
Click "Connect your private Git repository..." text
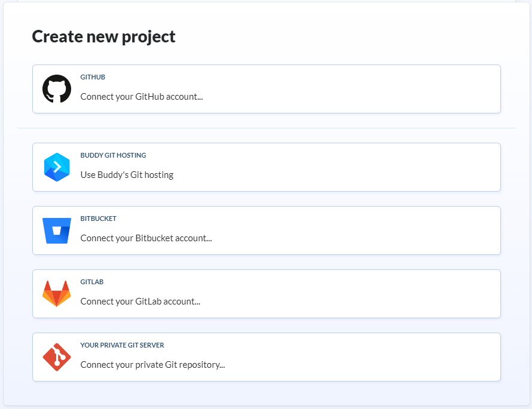click(x=152, y=365)
